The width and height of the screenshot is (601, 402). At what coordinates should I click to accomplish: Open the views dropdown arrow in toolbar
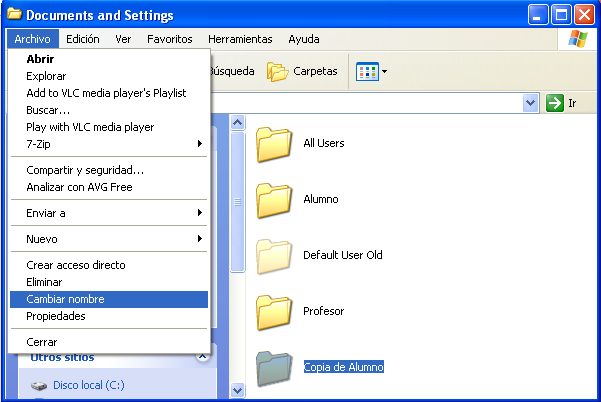point(385,72)
